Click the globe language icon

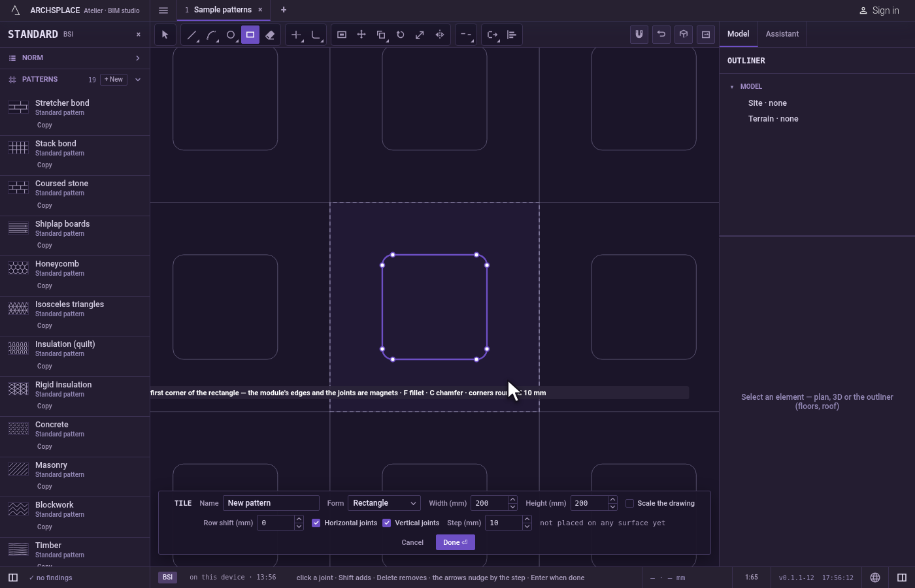point(875,578)
